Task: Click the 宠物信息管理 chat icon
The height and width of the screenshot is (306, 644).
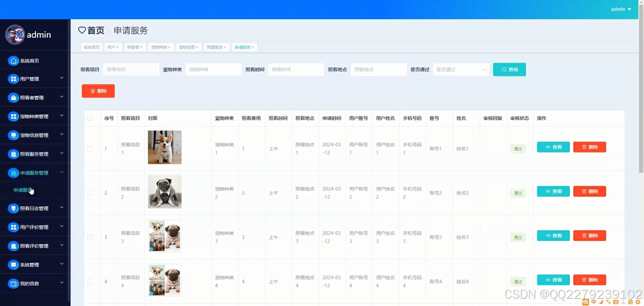Action: tap(13, 134)
